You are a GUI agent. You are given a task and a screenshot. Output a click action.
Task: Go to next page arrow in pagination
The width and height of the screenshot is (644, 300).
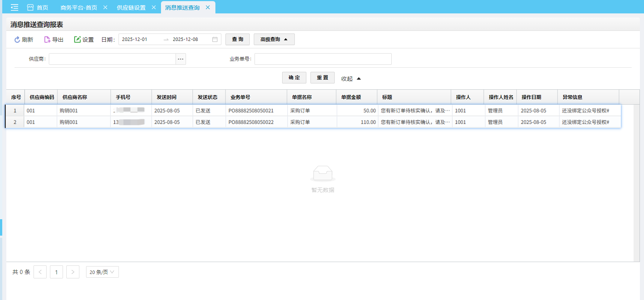pos(73,272)
